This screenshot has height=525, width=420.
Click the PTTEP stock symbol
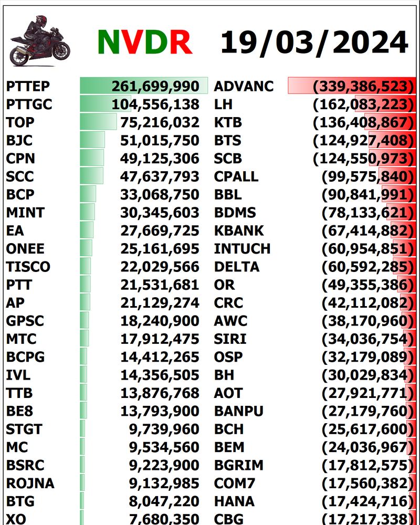28,86
